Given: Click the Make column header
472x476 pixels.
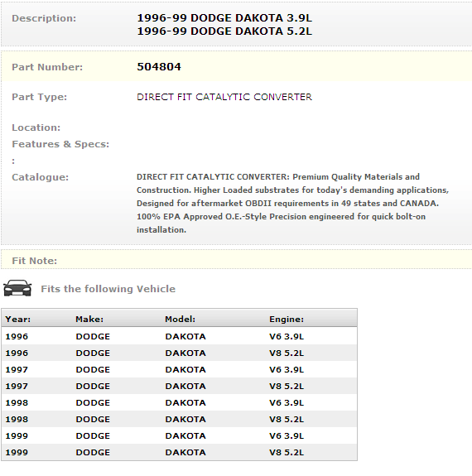Looking at the screenshot, I should pyautogui.click(x=89, y=319).
